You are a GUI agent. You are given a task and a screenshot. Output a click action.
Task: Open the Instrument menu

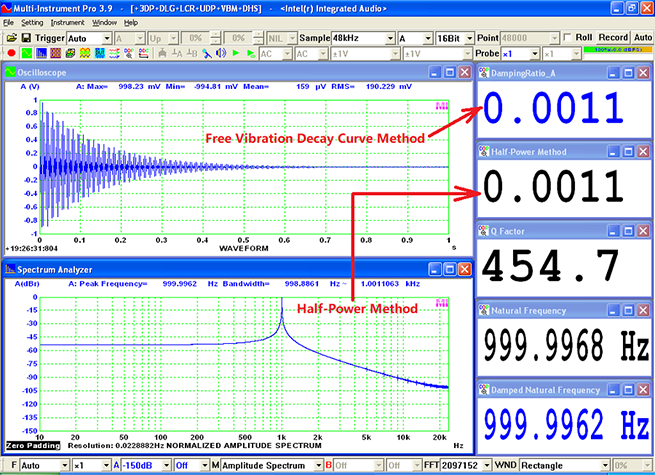67,21
